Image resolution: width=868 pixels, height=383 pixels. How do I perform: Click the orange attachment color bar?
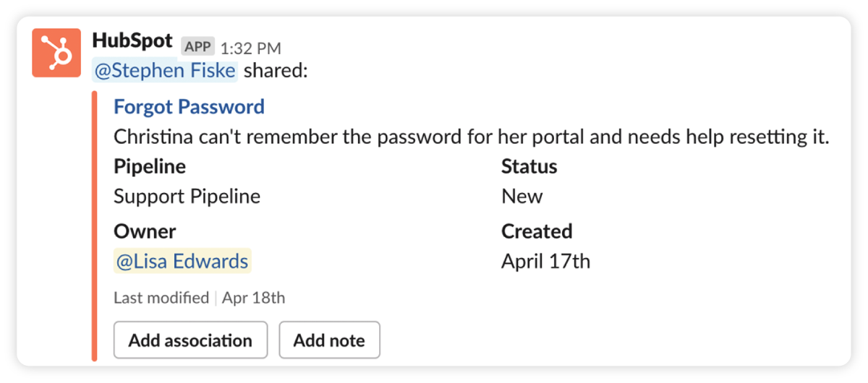tap(94, 225)
